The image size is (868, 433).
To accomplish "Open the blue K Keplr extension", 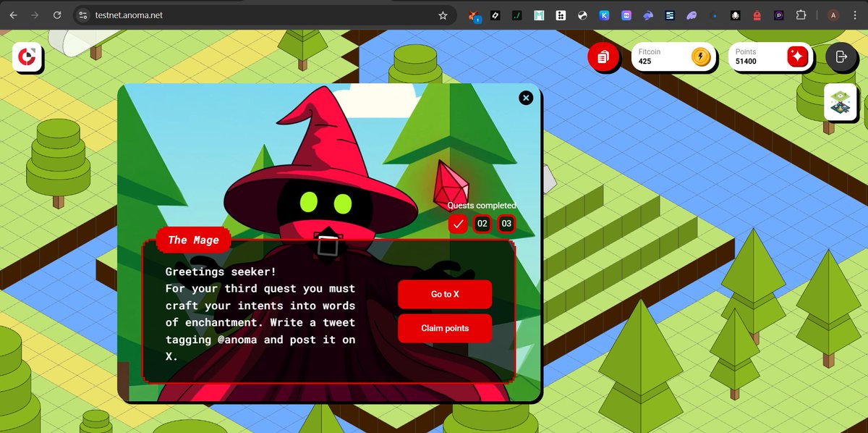I will click(605, 15).
